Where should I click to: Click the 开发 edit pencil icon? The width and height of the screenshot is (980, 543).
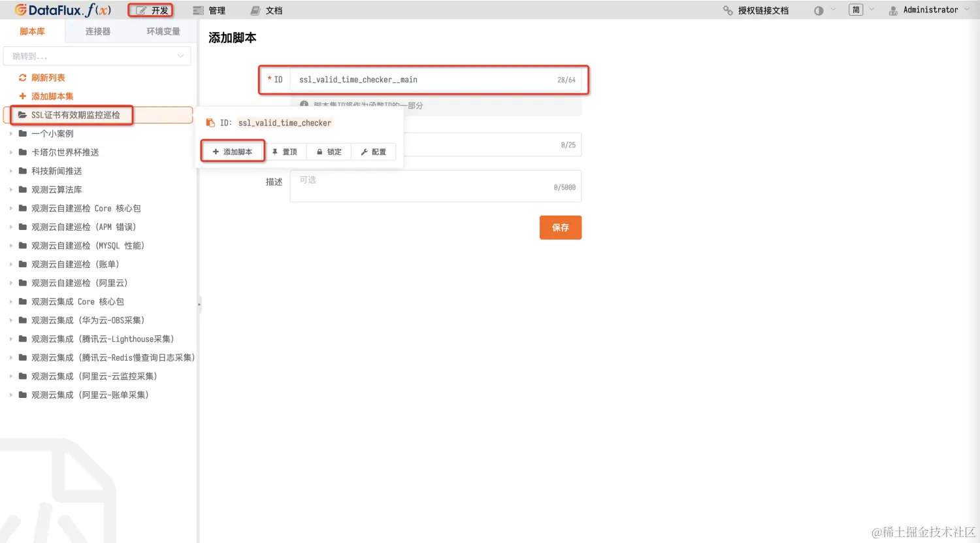(141, 10)
